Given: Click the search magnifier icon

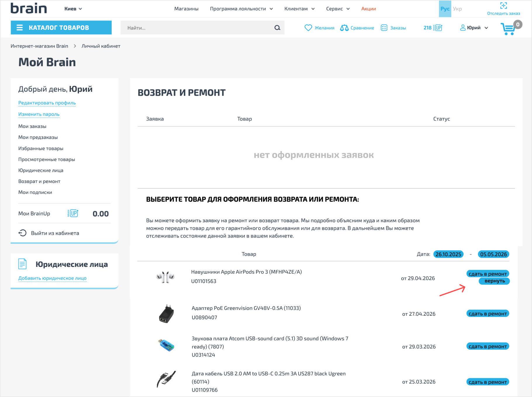Looking at the screenshot, I should pyautogui.click(x=277, y=27).
